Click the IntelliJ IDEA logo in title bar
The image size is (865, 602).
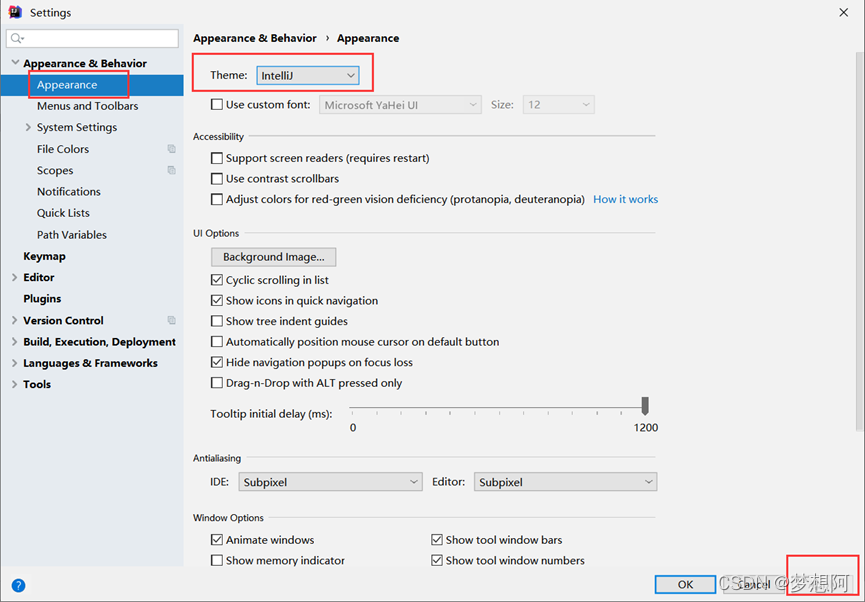pyautogui.click(x=15, y=12)
